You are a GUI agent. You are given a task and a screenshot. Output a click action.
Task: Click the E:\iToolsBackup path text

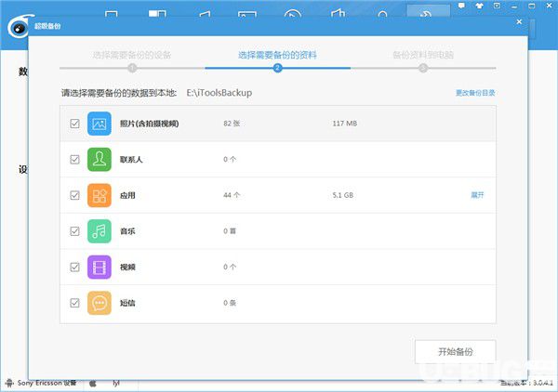(219, 93)
